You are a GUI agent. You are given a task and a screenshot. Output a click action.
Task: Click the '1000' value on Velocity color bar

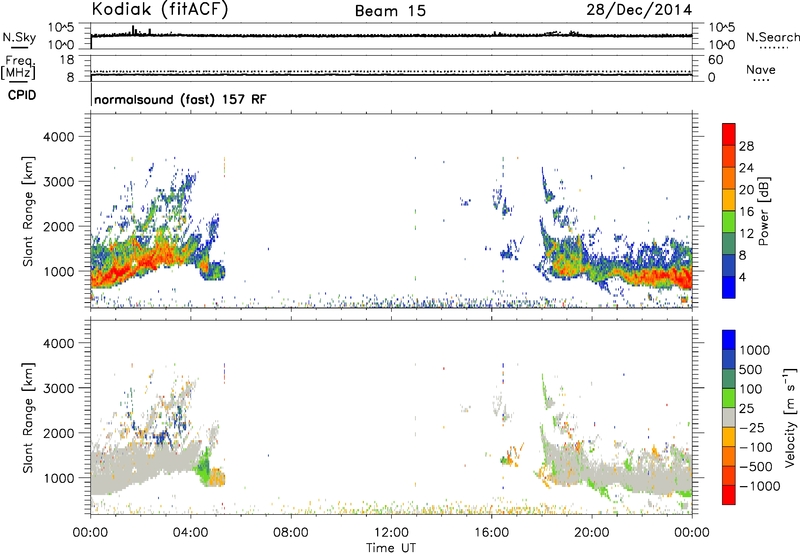(755, 350)
